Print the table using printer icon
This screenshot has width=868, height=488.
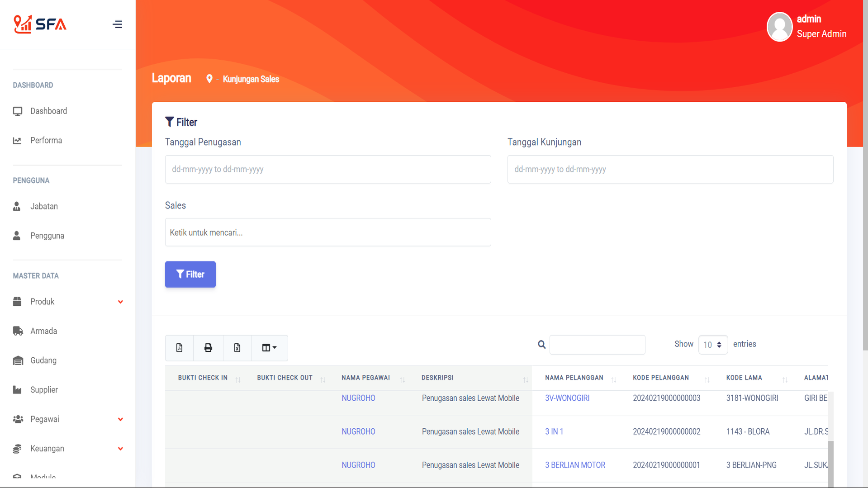208,348
